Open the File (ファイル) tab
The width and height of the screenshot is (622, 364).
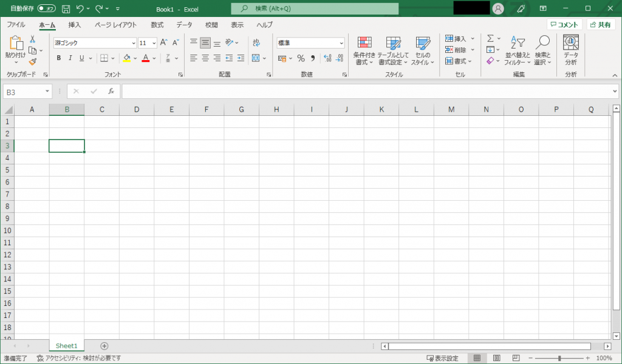(16, 24)
